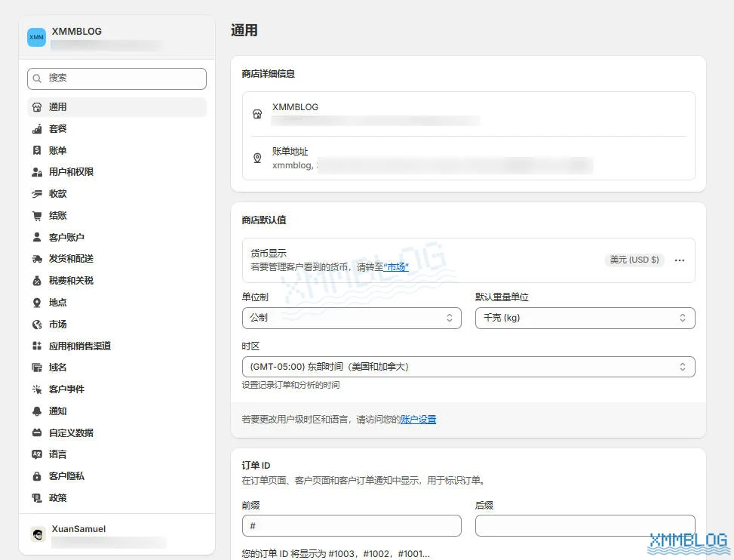
Task: Click the cursor click icon beside 客户事件
Action: pos(37,389)
